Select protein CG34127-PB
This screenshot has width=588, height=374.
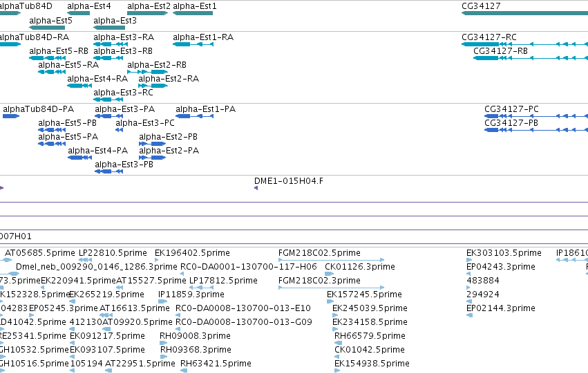pos(536,130)
